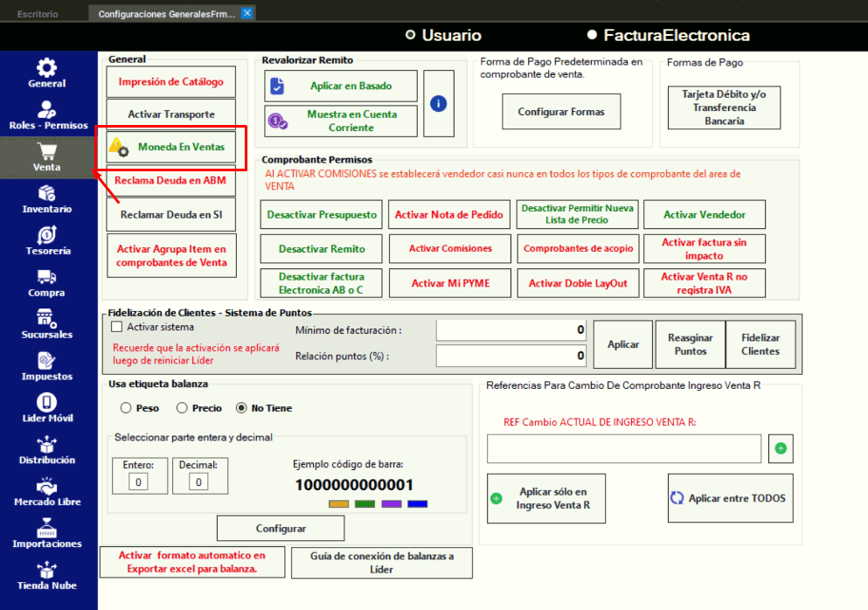868x610 pixels.
Task: Open Tienda Nube sidebar section
Action: pyautogui.click(x=46, y=575)
